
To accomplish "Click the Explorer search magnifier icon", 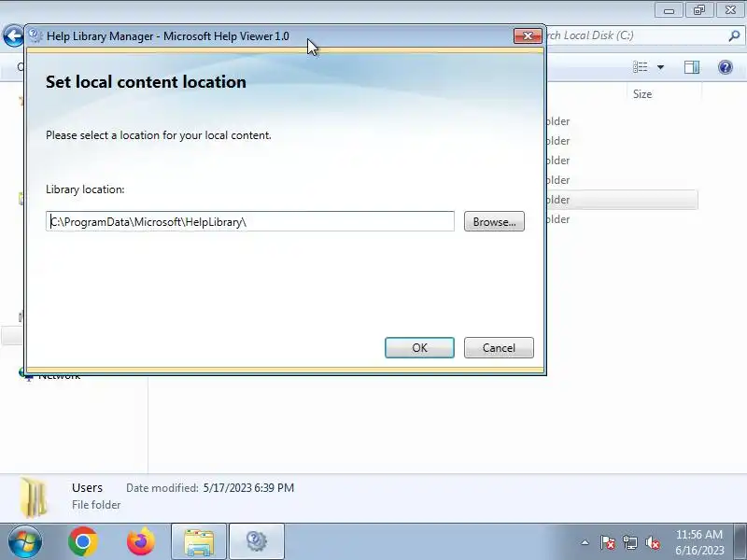I will click(x=734, y=35).
